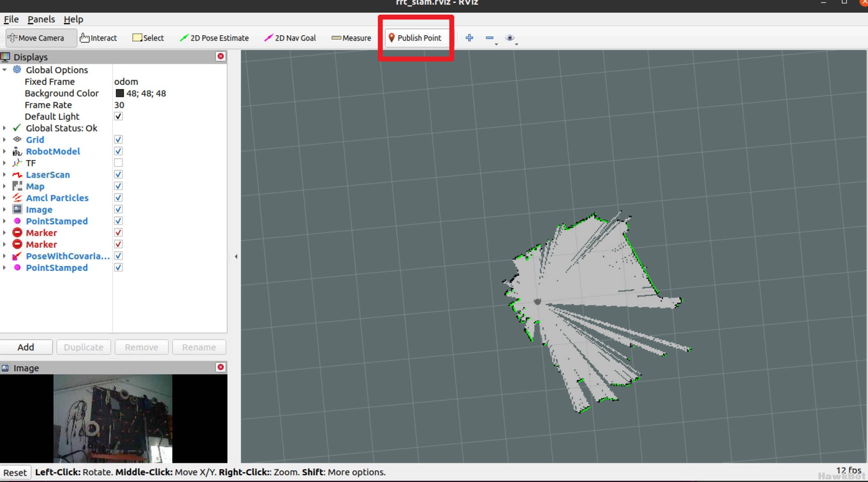Expand the TF display properties
Viewport: 868px width, 482px height.
(4, 163)
